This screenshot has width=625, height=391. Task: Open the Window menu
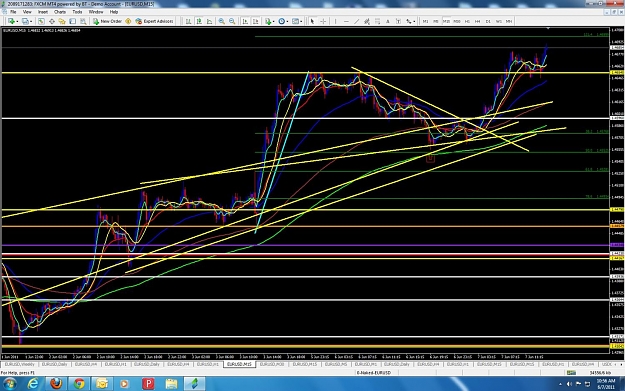click(96, 12)
